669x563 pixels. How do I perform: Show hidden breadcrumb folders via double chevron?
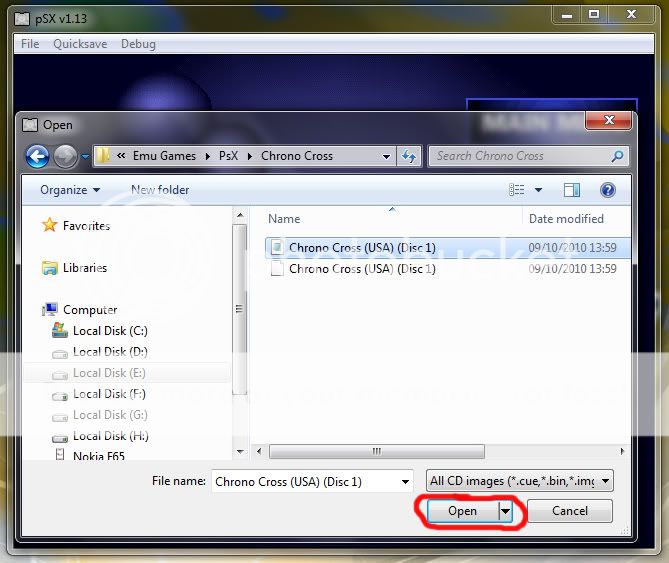121,156
